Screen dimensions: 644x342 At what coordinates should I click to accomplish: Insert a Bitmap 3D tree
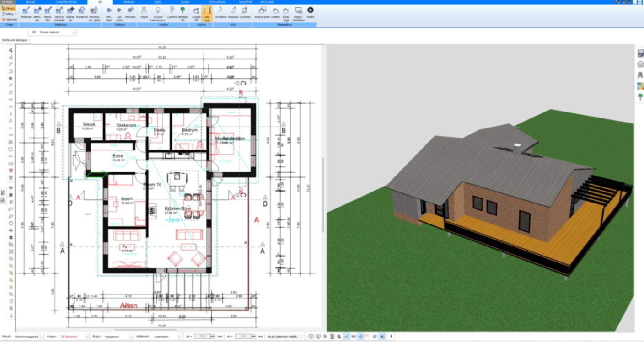point(182,13)
